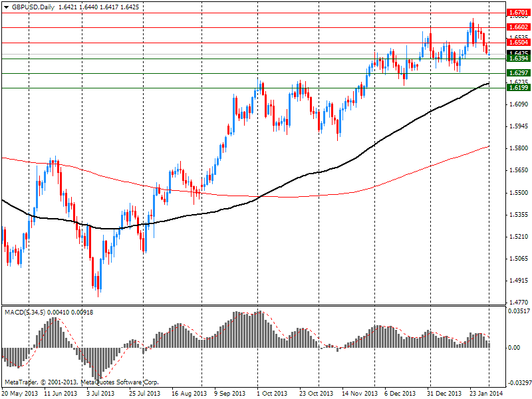
Task: Click the -0.03297 MACD scale value
Action: tap(519, 383)
